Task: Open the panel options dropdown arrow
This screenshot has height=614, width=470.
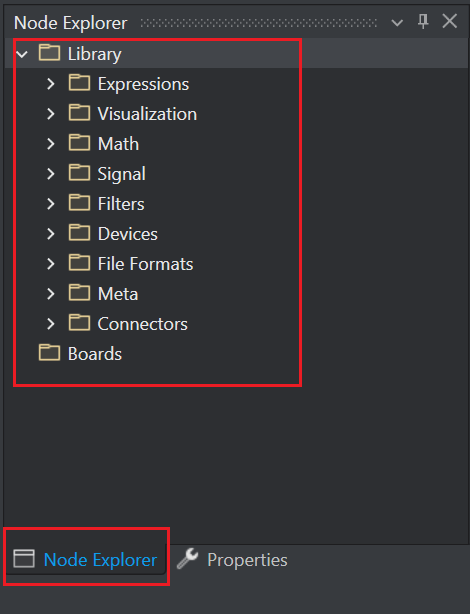Action: click(x=397, y=23)
